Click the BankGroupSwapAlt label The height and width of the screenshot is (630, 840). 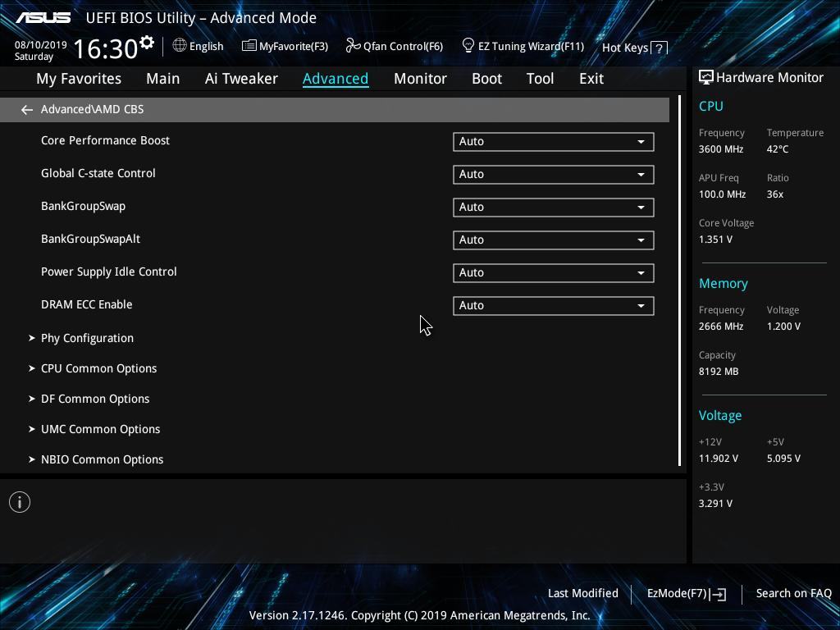(x=90, y=239)
